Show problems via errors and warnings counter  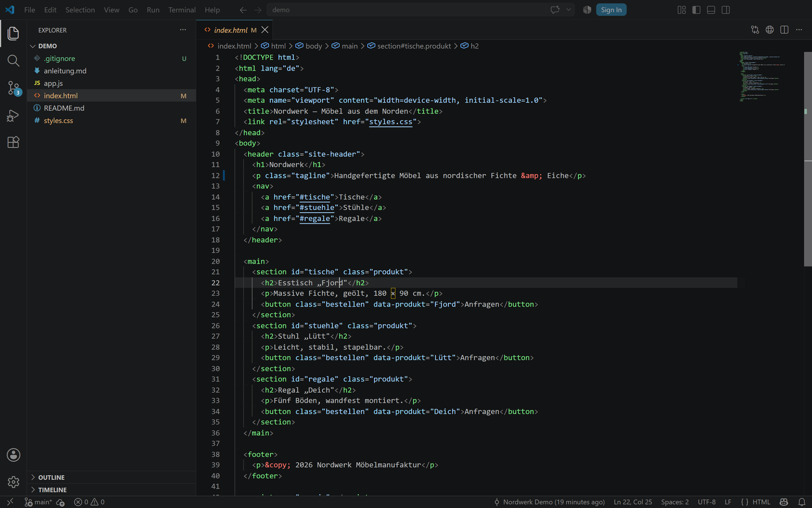point(89,502)
